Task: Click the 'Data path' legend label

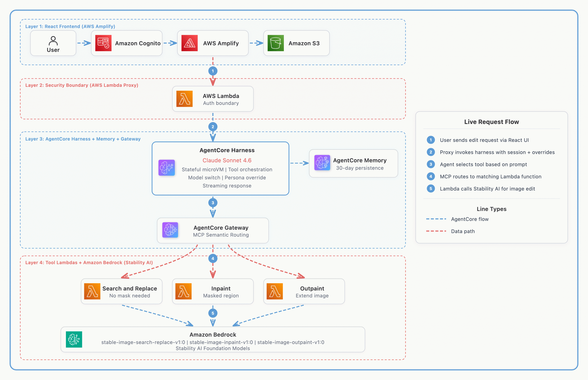Action: tap(463, 231)
